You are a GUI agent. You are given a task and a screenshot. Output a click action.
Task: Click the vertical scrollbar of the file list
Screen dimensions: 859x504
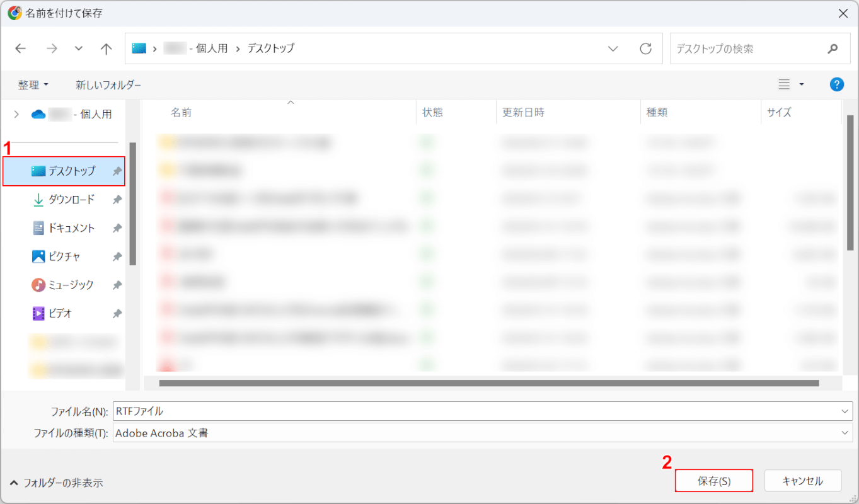point(849,183)
